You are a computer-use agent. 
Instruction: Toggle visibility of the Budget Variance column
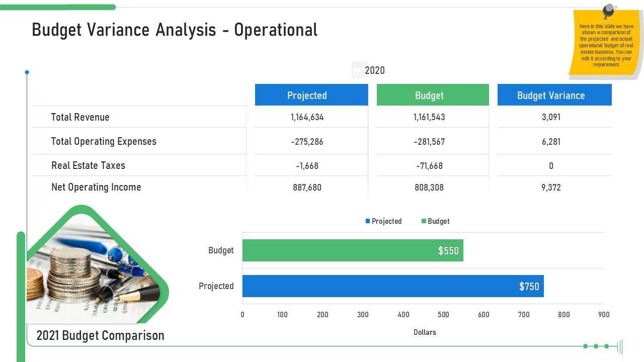pyautogui.click(x=551, y=95)
